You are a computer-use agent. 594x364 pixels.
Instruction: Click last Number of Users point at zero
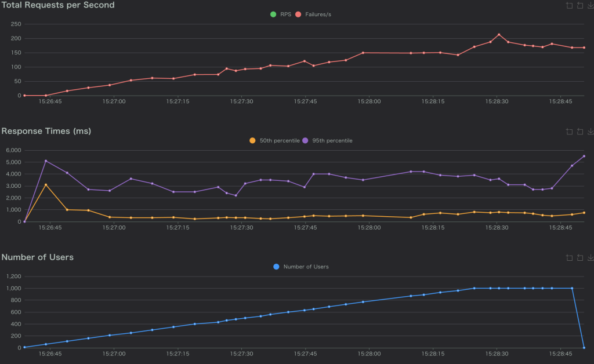584,348
